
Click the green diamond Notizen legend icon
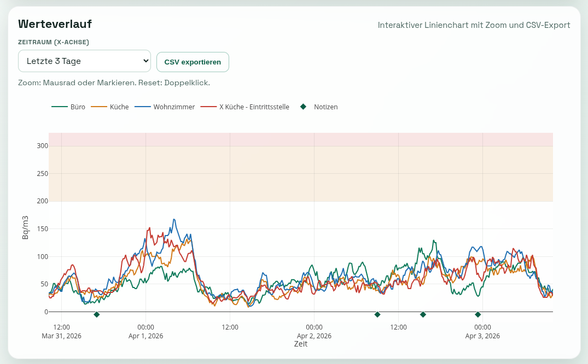point(303,107)
